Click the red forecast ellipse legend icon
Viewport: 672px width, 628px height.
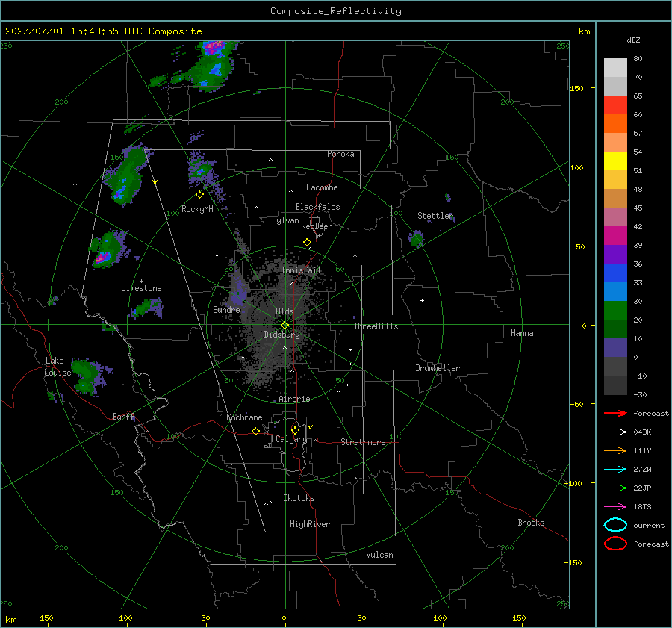(x=615, y=544)
